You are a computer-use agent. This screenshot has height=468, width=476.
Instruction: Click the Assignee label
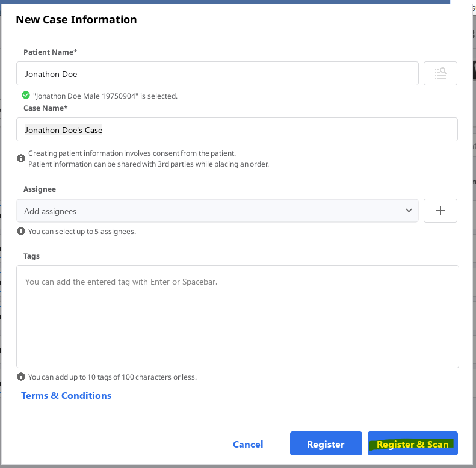[40, 189]
